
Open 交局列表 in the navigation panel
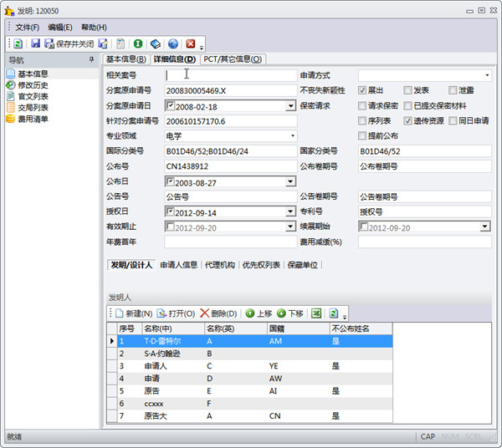33,108
